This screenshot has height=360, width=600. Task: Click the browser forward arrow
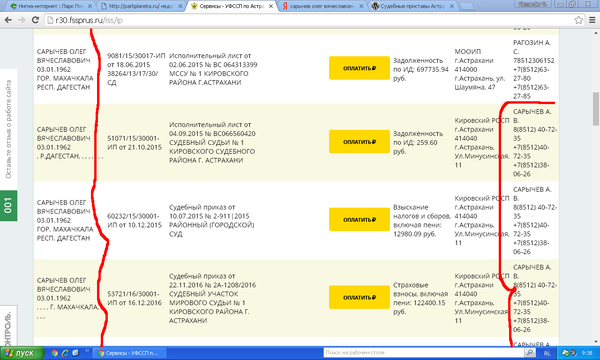pos(21,20)
